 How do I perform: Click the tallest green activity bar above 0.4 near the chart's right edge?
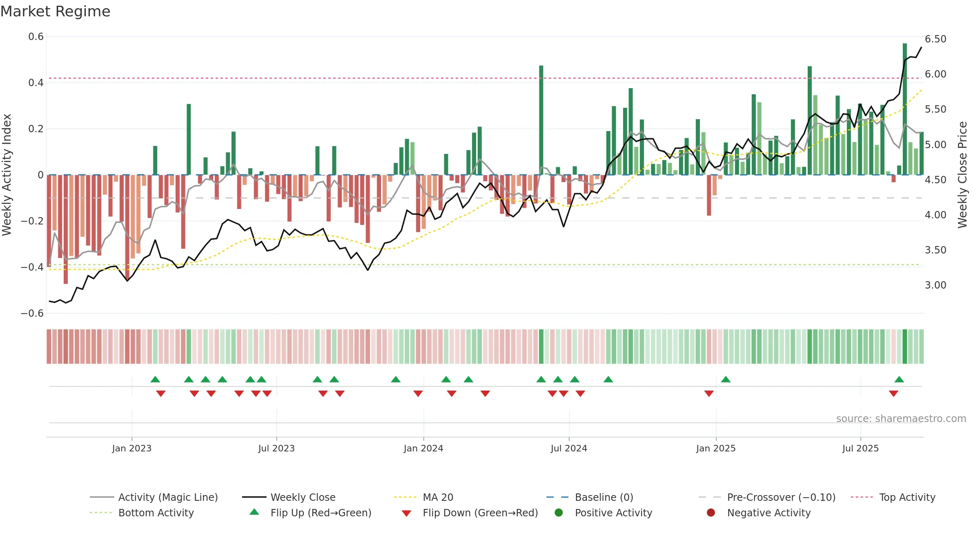point(905,109)
